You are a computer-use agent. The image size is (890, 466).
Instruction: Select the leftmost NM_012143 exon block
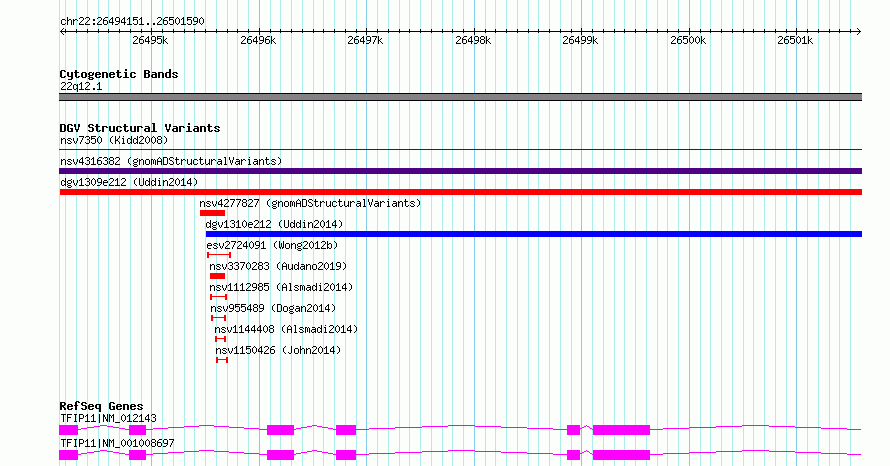coord(69,430)
